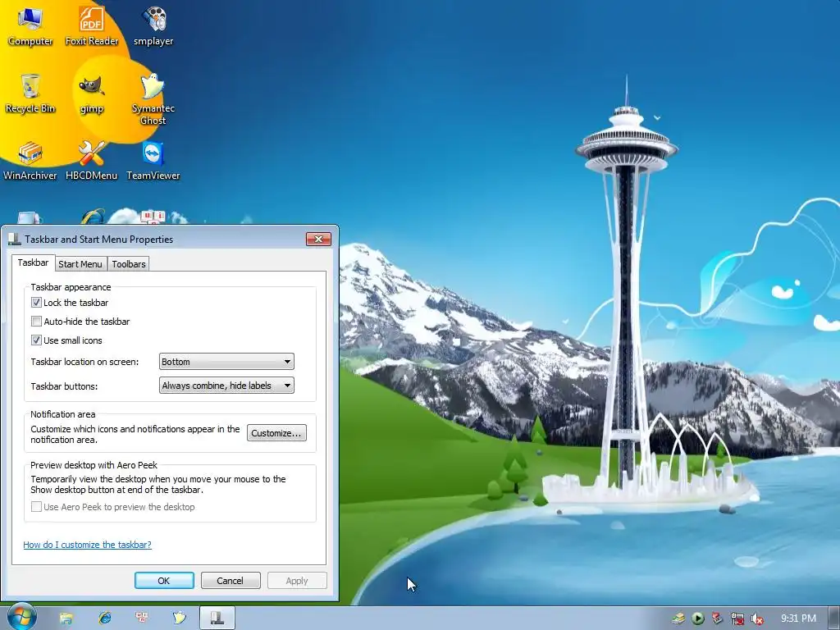This screenshot has height=630, width=840.
Task: Open the Windows Start orb
Action: (x=21, y=617)
